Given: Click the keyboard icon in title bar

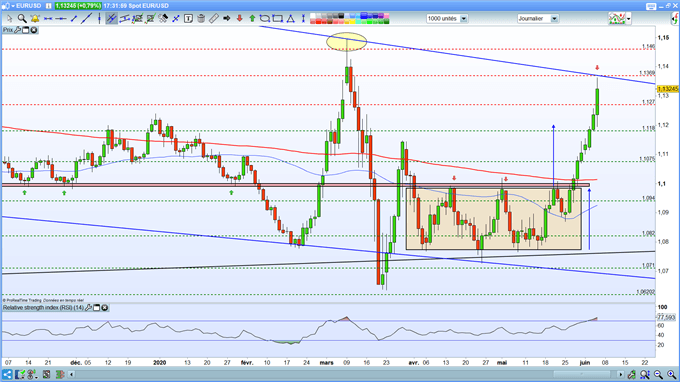Looking at the screenshot, I should coord(651,6).
